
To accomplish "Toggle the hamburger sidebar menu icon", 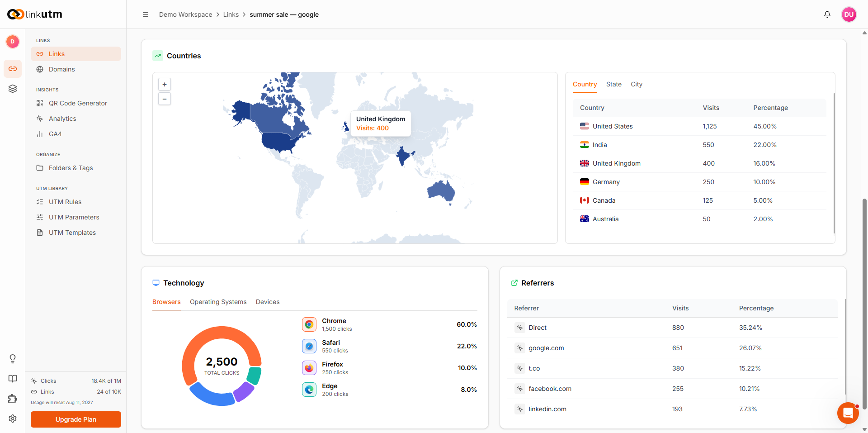I will pos(146,14).
